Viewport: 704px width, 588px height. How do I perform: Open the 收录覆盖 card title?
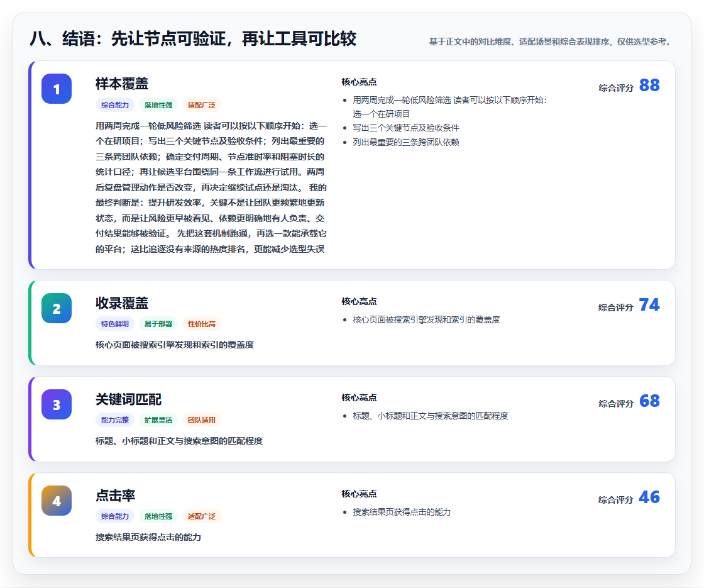click(x=122, y=302)
